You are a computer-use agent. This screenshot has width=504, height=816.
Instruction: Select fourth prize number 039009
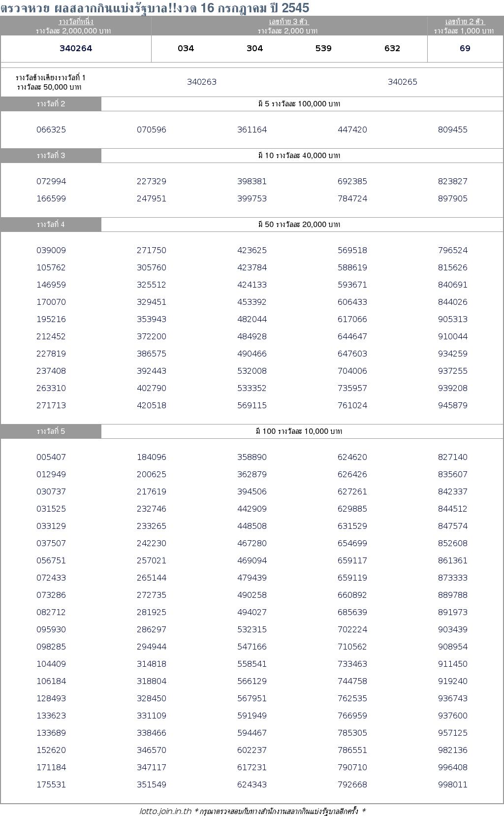pyautogui.click(x=51, y=250)
